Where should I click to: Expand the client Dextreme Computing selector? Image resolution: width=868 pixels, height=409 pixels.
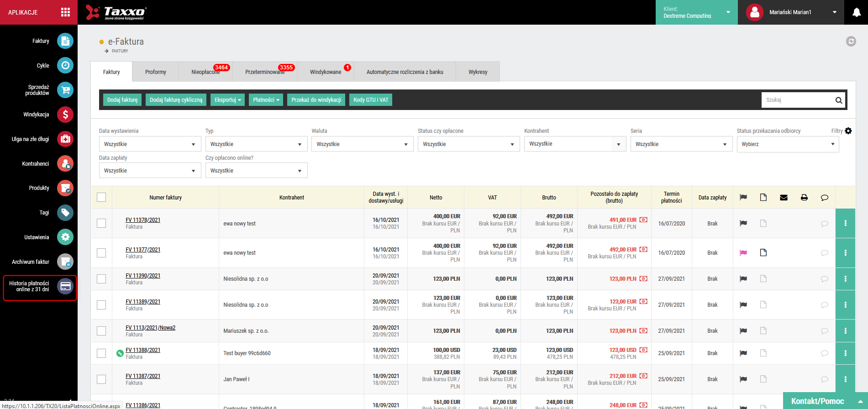pos(696,12)
